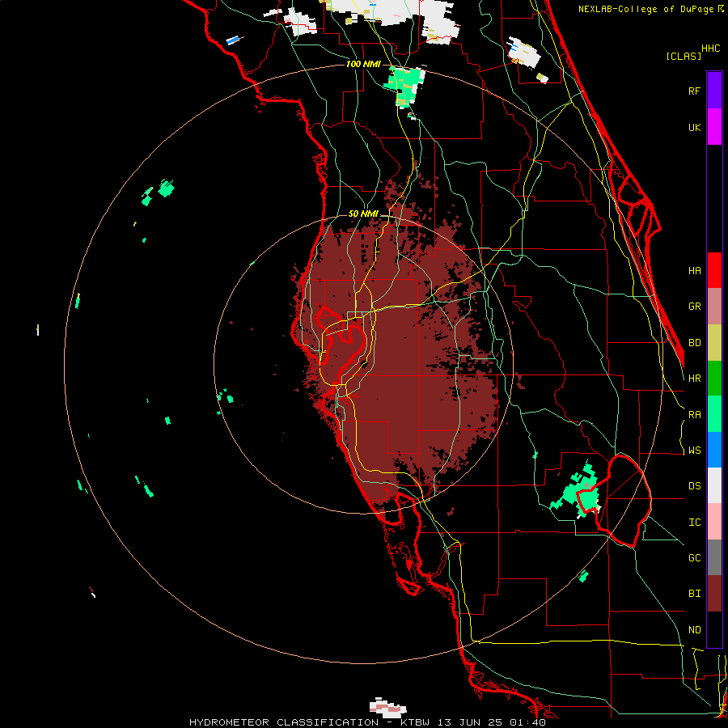
Task: Click the IC light pink legend swatch
Action: [x=714, y=522]
